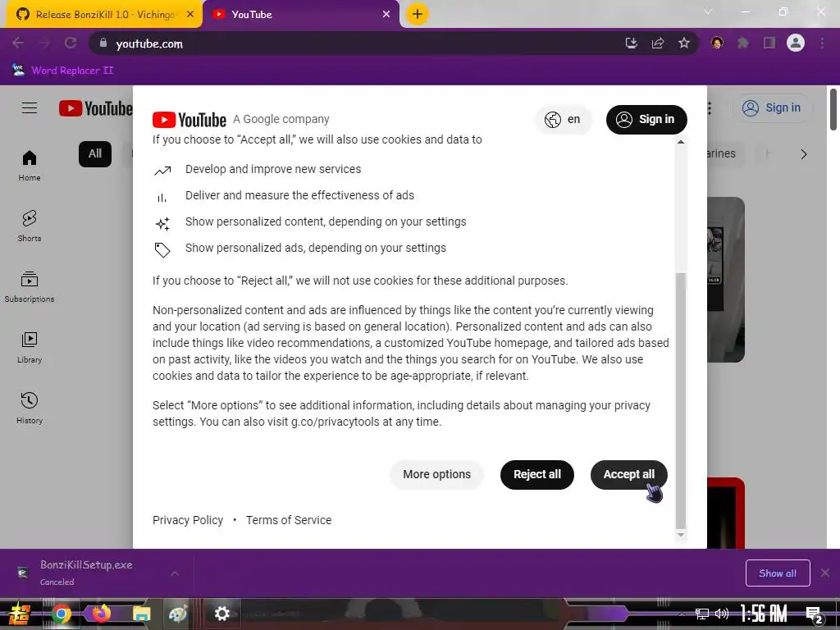Change language with the en selector
The height and width of the screenshot is (630, 840).
(x=563, y=120)
